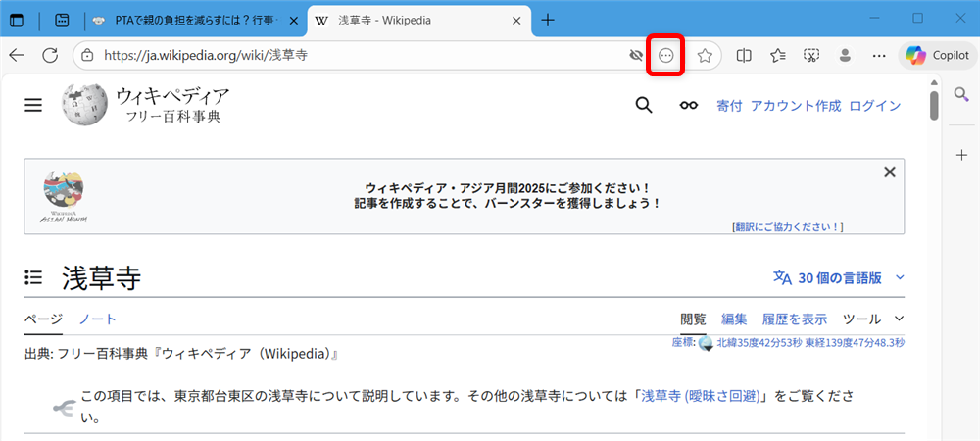
Task: Add sidebar app with plus icon
Action: point(962,156)
